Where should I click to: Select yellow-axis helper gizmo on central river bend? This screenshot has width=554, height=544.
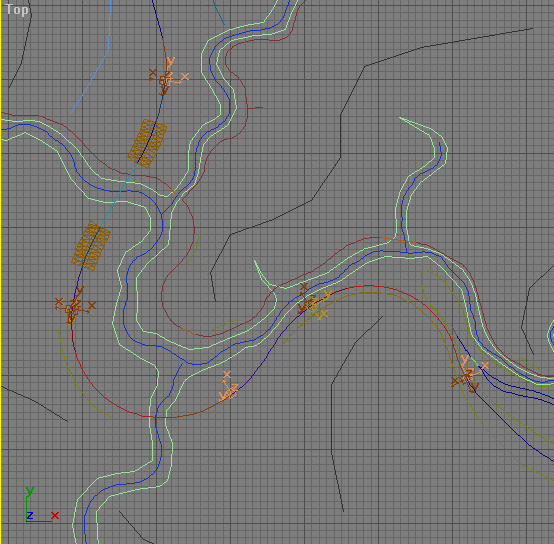point(313,303)
